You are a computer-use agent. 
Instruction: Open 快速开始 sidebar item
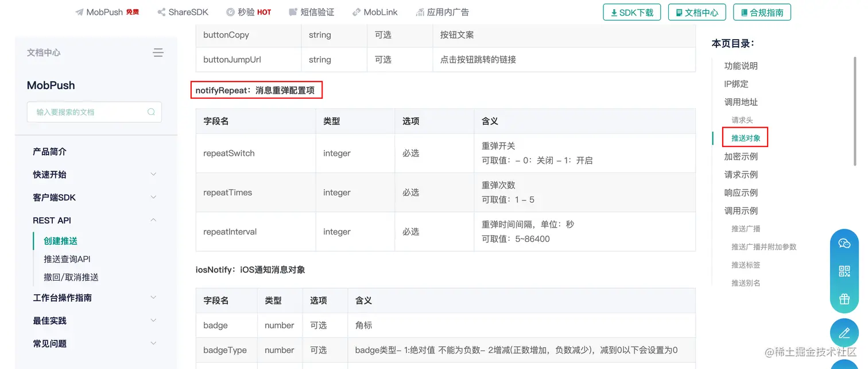[x=49, y=175]
